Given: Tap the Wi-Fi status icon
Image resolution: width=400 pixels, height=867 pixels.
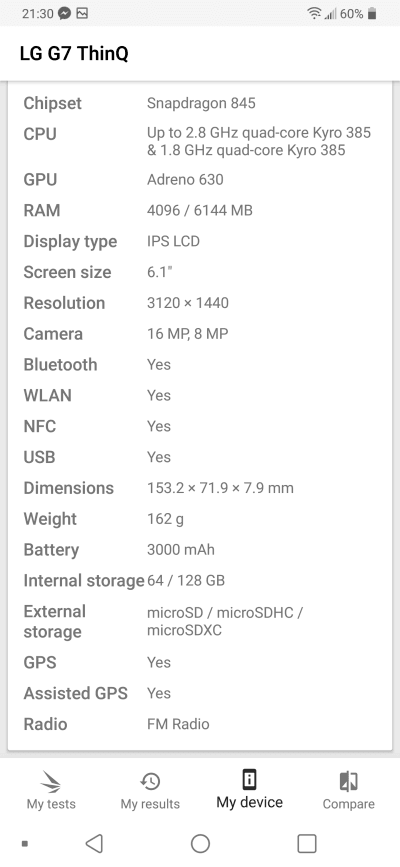Looking at the screenshot, I should point(314,13).
